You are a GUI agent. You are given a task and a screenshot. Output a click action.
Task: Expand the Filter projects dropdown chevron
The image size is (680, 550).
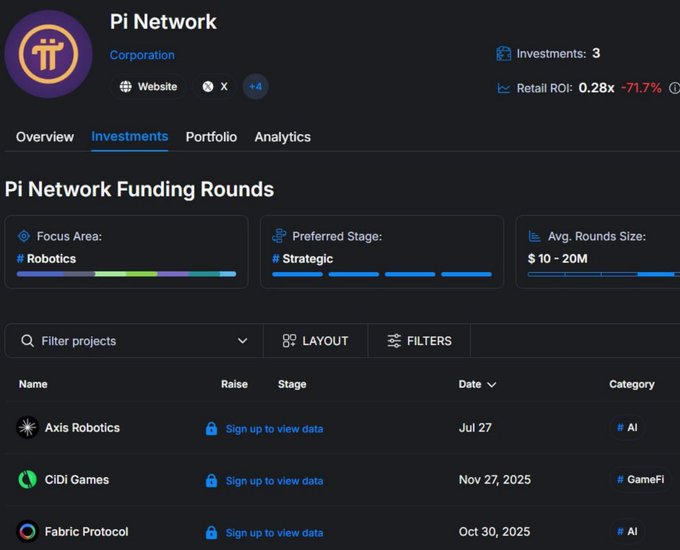pyautogui.click(x=242, y=341)
